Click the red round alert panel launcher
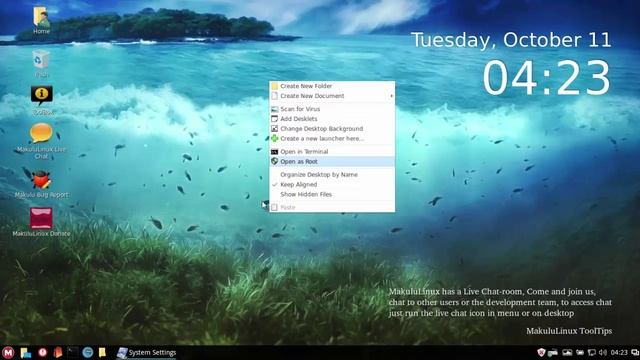Viewport: 640px width, 360px height. tap(42, 352)
